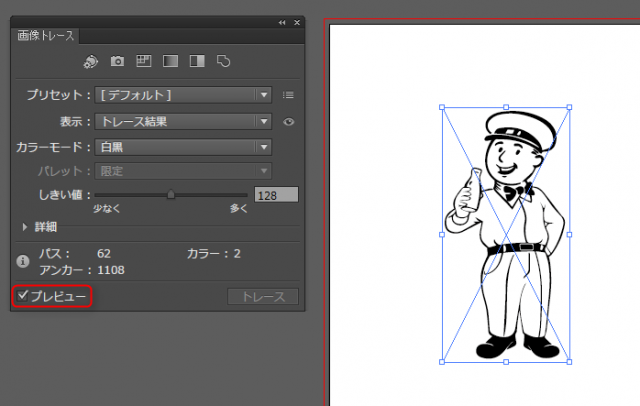The height and width of the screenshot is (406, 640).
Task: Select the 画像トレース panel tab
Action: [x=47, y=35]
